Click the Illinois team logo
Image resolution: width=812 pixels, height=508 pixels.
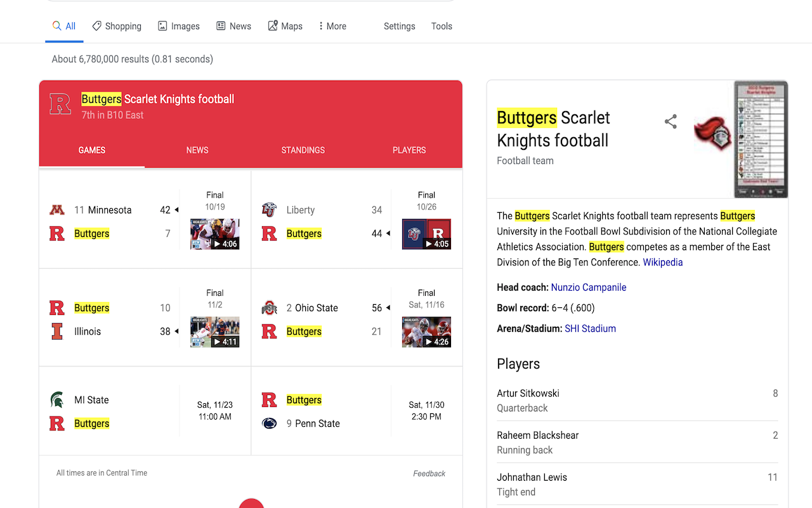[x=57, y=331]
